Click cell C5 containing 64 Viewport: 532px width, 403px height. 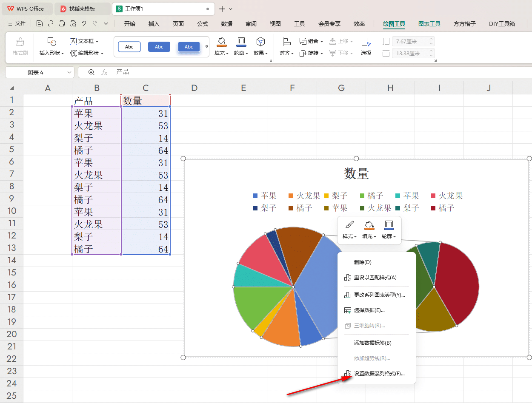click(146, 150)
